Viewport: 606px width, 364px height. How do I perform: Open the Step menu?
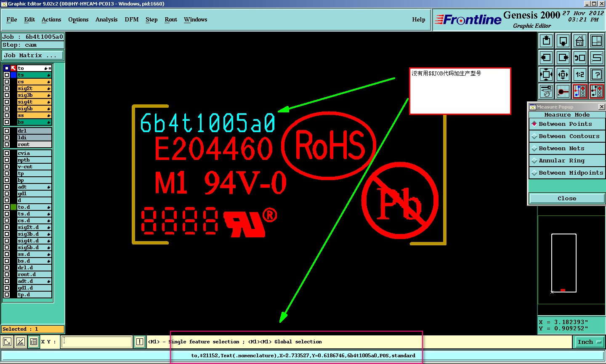tap(151, 20)
